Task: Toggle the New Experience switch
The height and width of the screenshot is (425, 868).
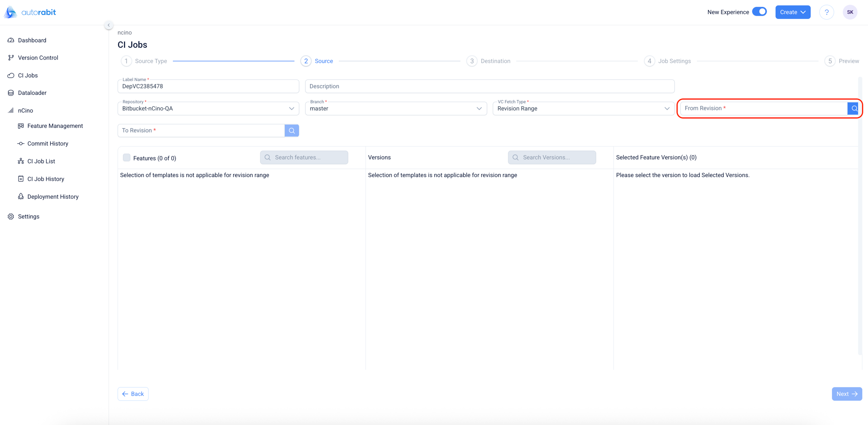Action: [759, 12]
